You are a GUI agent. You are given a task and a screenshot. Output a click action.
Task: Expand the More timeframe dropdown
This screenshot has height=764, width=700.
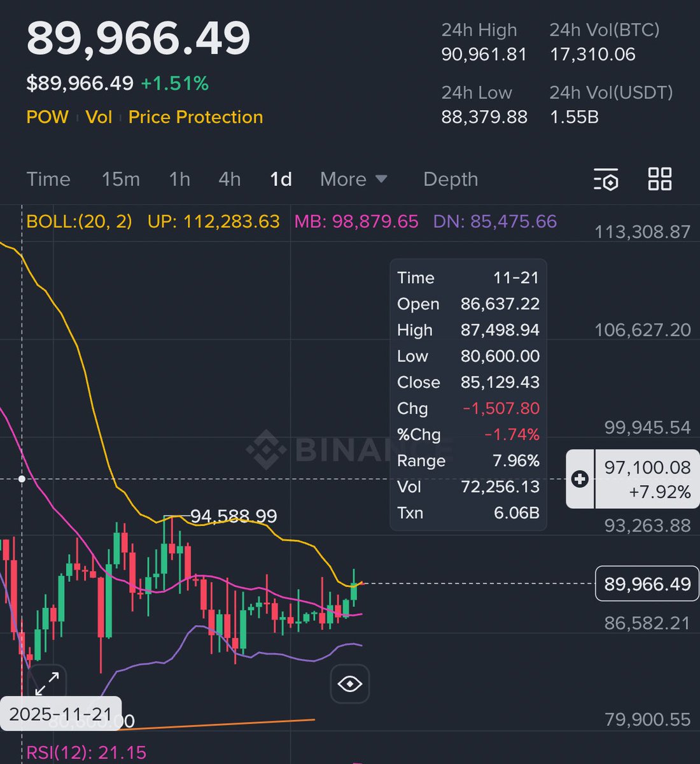(354, 179)
